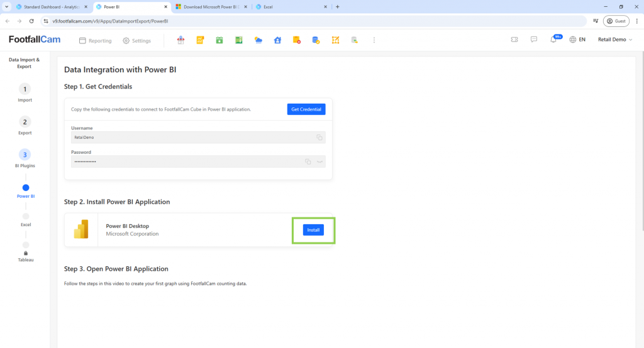Expand the Retail Demo account dropdown
Screen dimensions: 644x348
click(615, 40)
